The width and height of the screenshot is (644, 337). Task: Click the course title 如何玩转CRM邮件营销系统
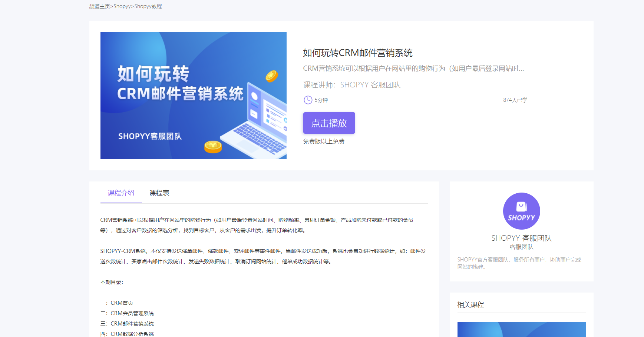click(x=358, y=53)
